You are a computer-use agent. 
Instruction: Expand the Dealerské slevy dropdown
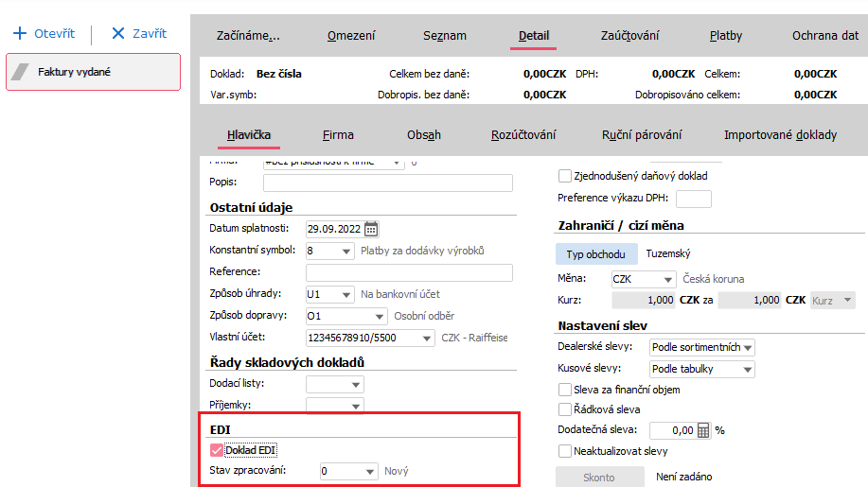point(747,348)
